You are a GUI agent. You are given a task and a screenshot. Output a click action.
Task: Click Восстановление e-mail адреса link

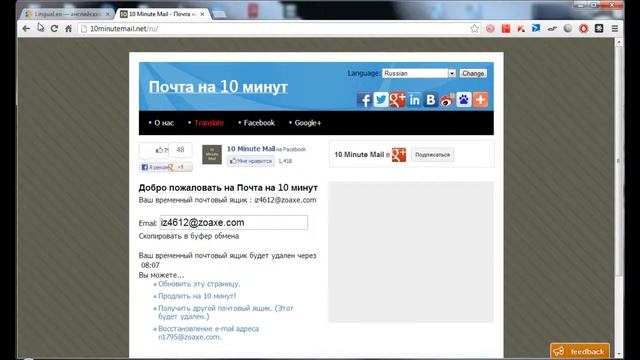[x=209, y=333]
